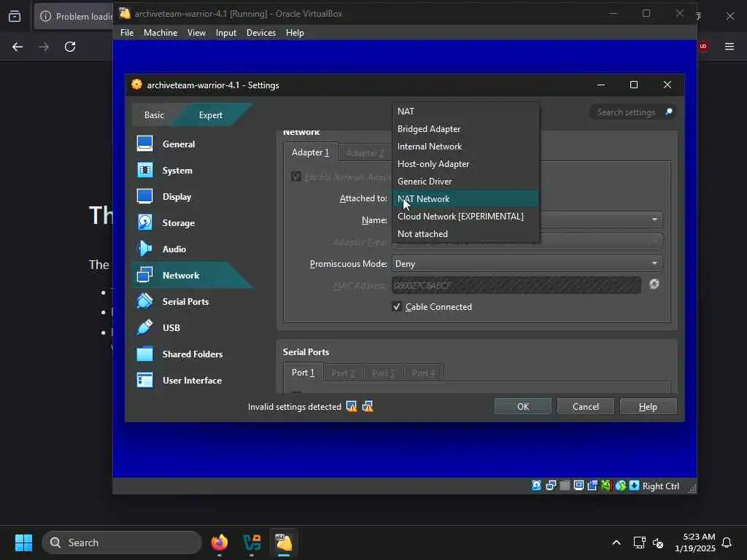This screenshot has height=560, width=747.
Task: Open the browser hamburger menu
Action: [729, 46]
